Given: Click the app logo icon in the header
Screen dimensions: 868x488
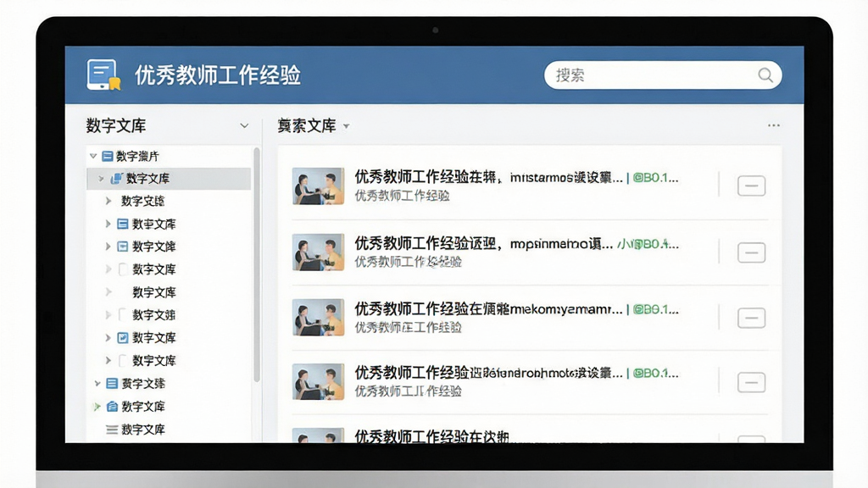Looking at the screenshot, I should click(103, 75).
